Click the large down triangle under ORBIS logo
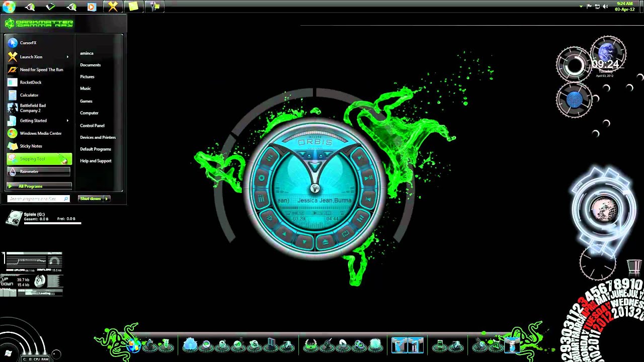The width and height of the screenshot is (644, 362). pyautogui.click(x=314, y=166)
